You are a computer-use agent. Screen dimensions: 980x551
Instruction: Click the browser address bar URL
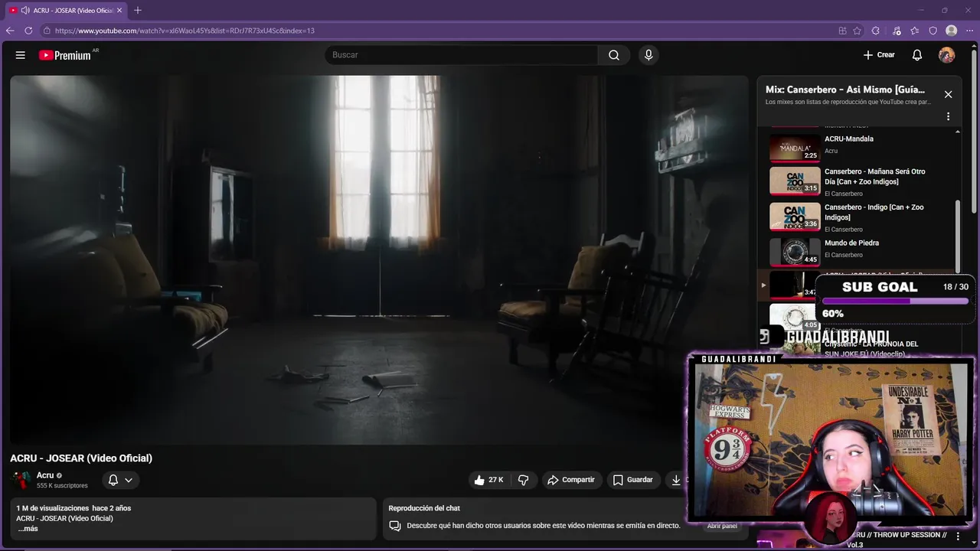(x=185, y=31)
